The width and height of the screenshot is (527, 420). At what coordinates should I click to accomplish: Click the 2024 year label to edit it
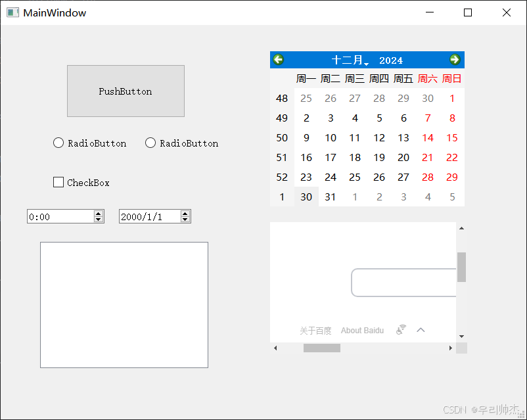coord(391,59)
